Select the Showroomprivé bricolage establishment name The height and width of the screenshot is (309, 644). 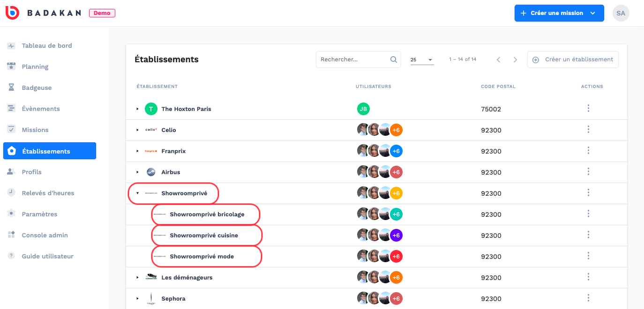pyautogui.click(x=207, y=214)
